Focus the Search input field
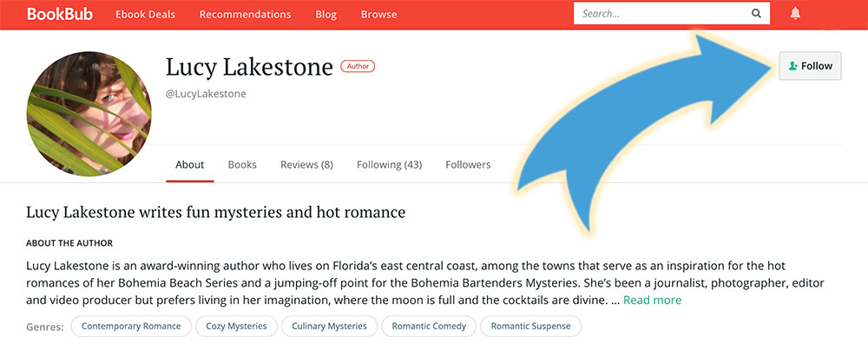Screen dimensions: 868x357 coord(661,14)
